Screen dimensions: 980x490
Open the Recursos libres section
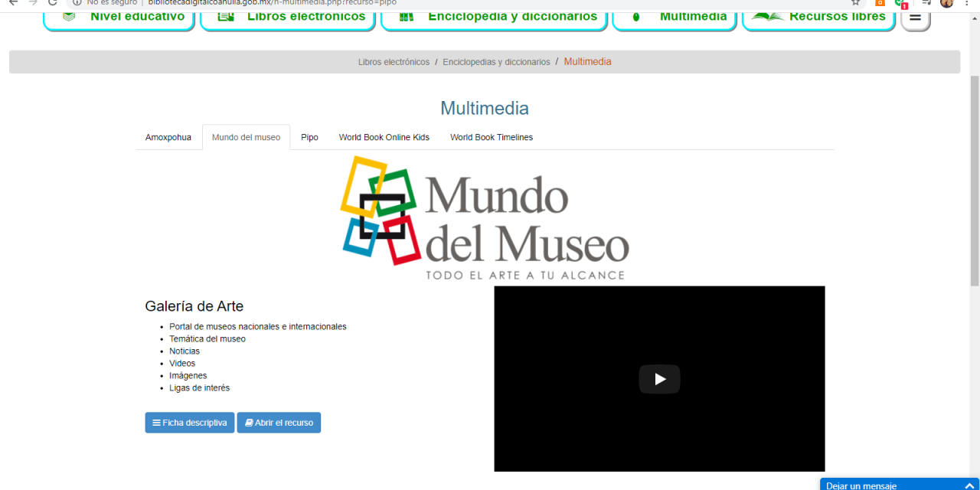coord(818,16)
